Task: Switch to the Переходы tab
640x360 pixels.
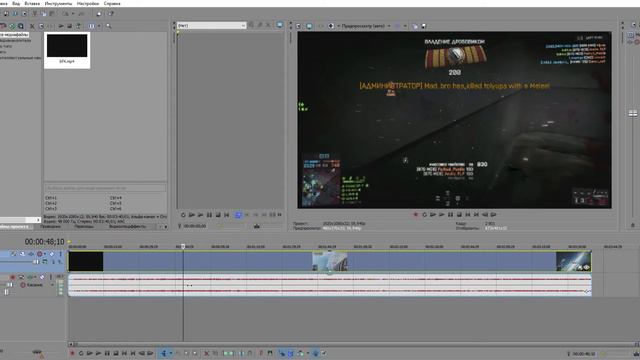Action: click(84, 227)
